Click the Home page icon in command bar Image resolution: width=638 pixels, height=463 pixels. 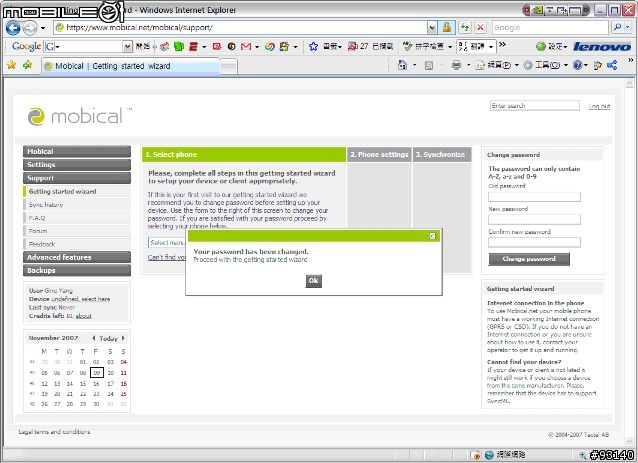pyautogui.click(x=402, y=65)
